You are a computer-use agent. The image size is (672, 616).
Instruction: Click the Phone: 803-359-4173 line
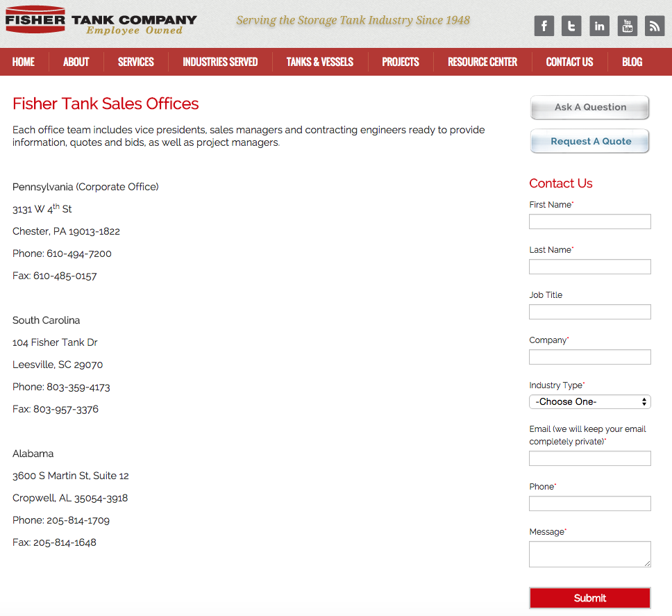point(61,387)
